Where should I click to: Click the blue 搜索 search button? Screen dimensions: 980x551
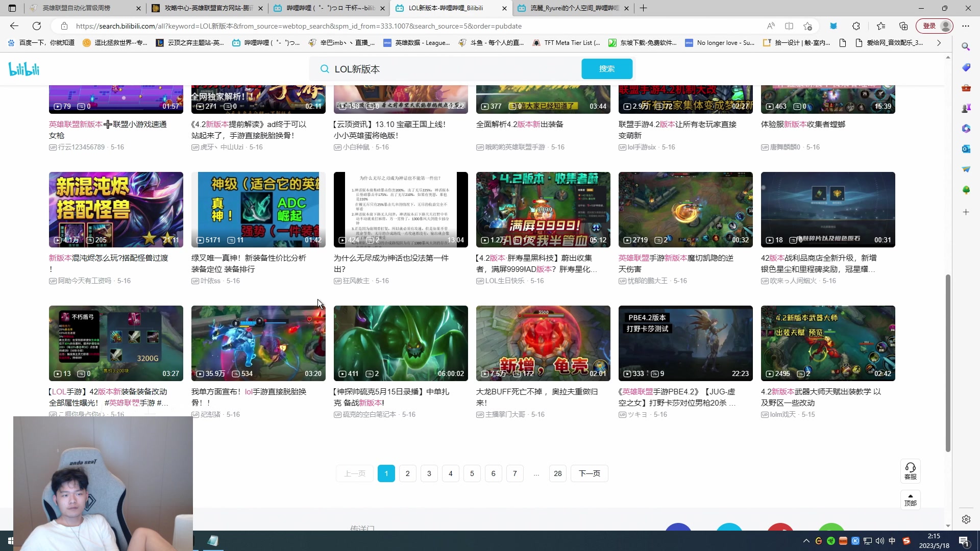tap(606, 69)
